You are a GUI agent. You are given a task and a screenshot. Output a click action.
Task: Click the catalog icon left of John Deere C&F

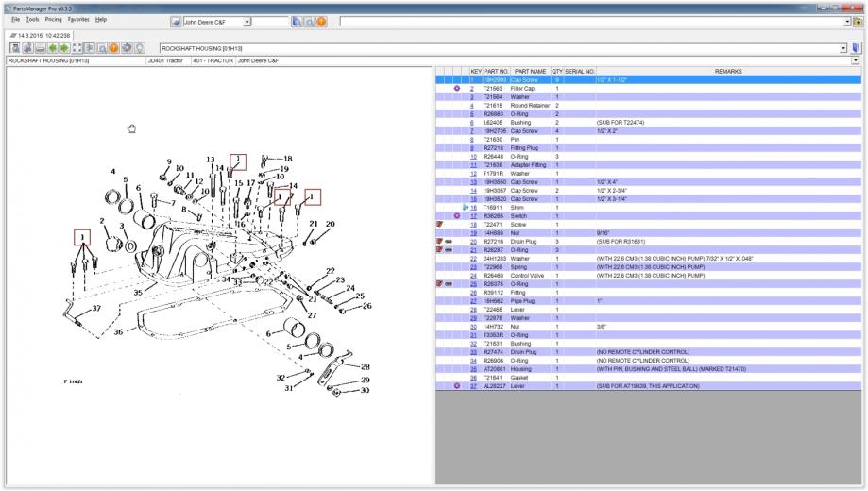[176, 21]
